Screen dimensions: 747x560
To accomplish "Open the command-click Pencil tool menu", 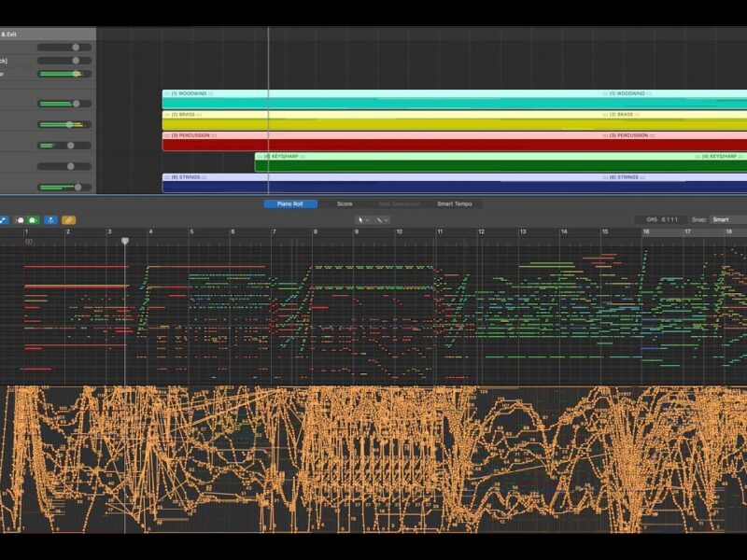I will 382,220.
